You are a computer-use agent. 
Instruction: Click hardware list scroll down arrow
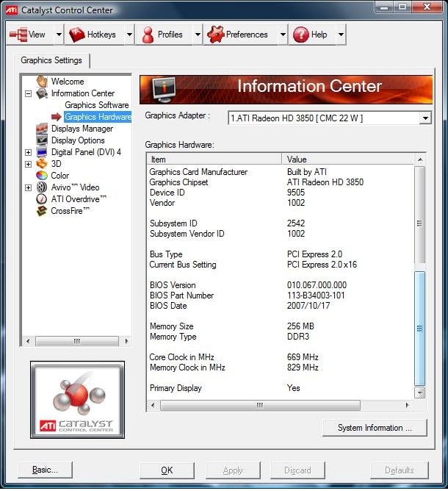coord(420,393)
